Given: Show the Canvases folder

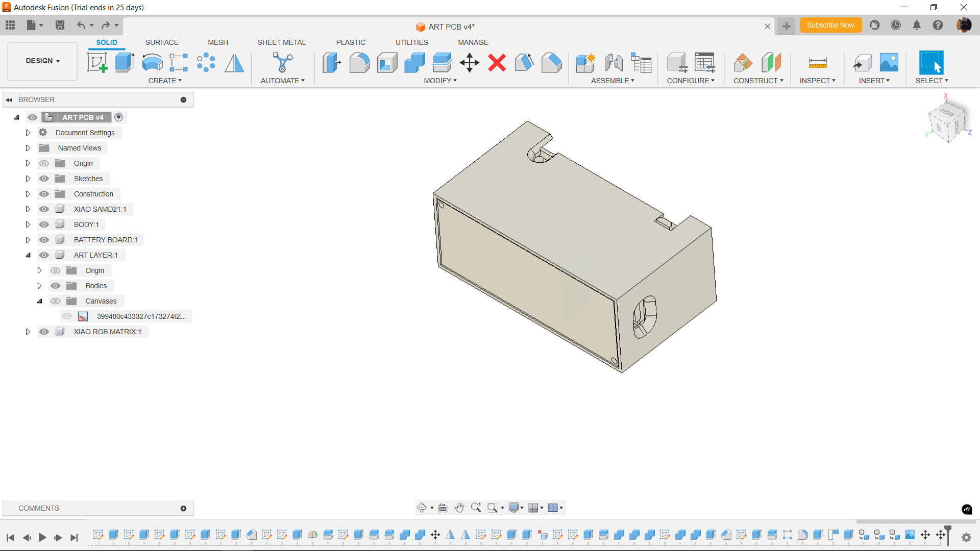Looking at the screenshot, I should coord(56,301).
